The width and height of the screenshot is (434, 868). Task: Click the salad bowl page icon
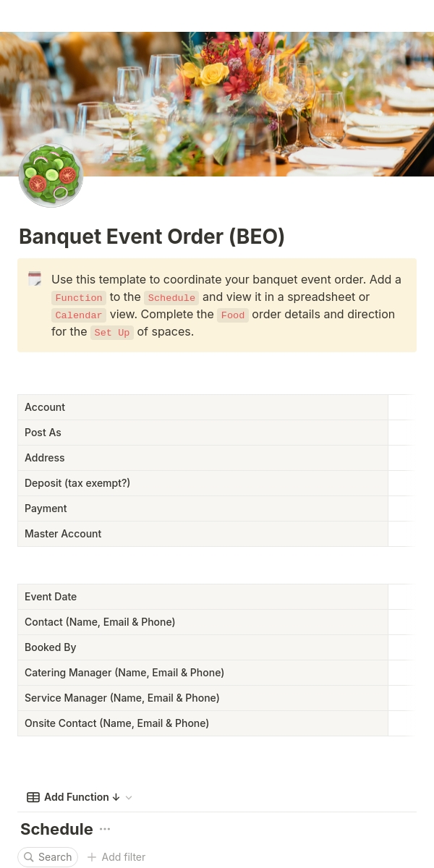point(51,175)
